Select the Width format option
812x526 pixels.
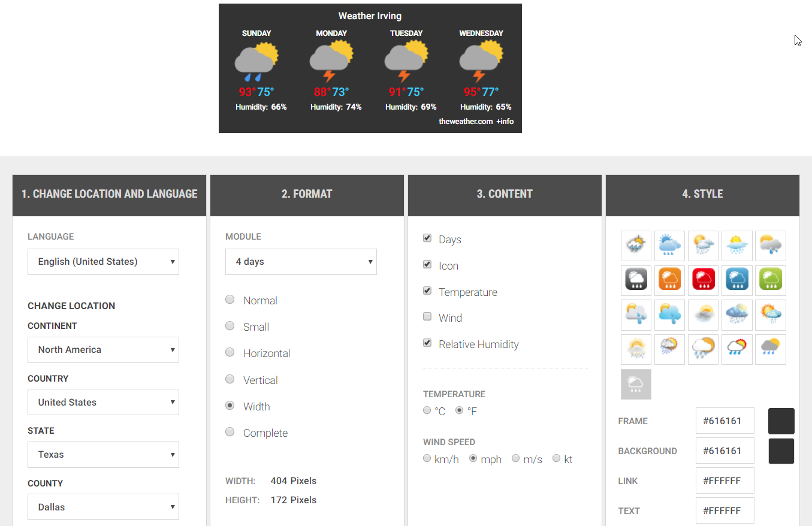click(230, 406)
